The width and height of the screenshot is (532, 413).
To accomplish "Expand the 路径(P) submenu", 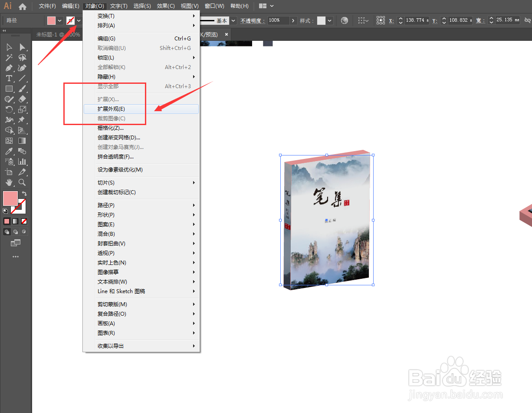I will (x=141, y=205).
